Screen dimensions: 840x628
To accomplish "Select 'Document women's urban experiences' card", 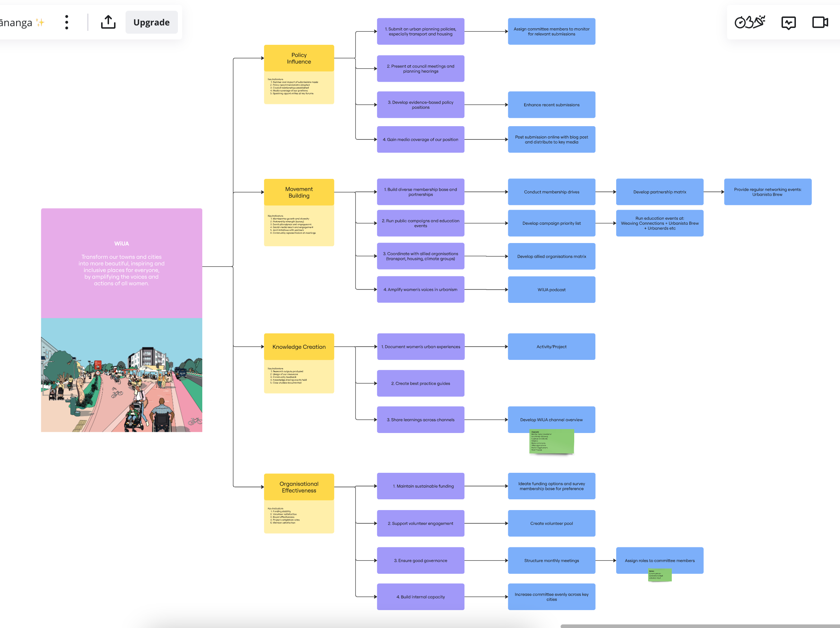I will tap(420, 347).
